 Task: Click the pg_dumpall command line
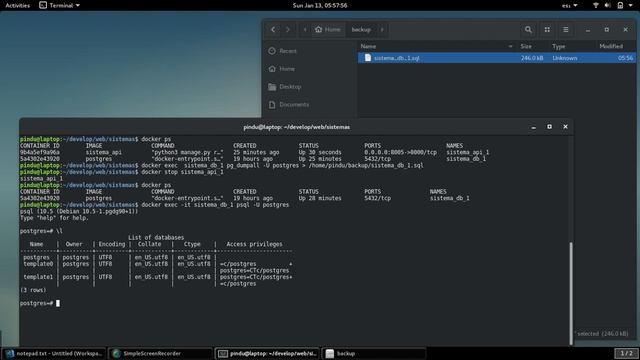tap(222, 166)
